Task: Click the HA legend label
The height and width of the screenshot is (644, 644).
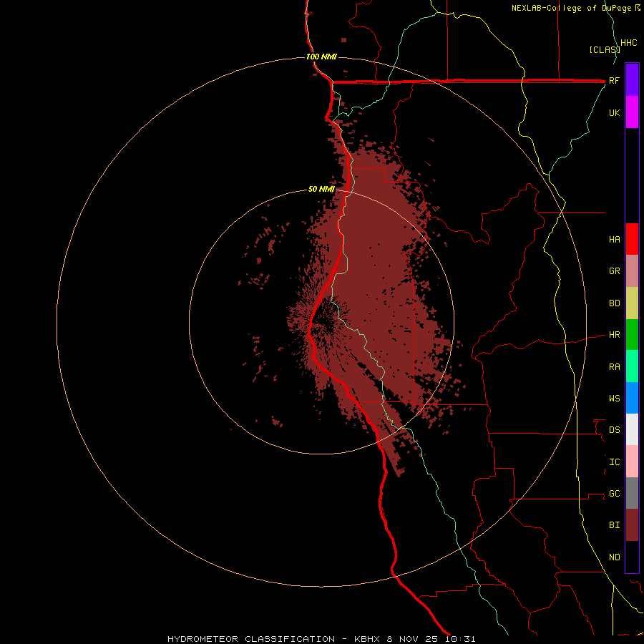Action: click(x=614, y=239)
